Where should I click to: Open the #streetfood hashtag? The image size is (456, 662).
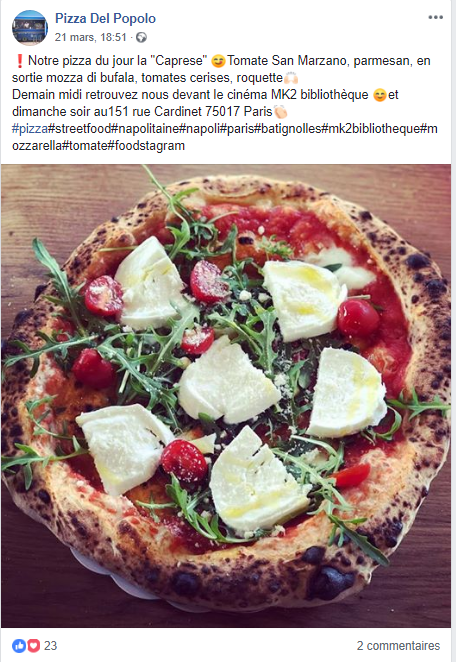[79, 129]
